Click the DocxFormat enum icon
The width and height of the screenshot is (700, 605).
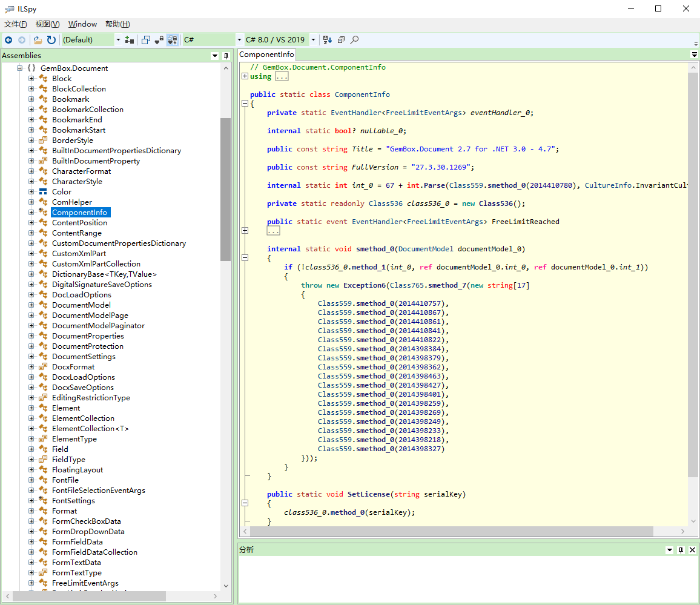(x=44, y=366)
